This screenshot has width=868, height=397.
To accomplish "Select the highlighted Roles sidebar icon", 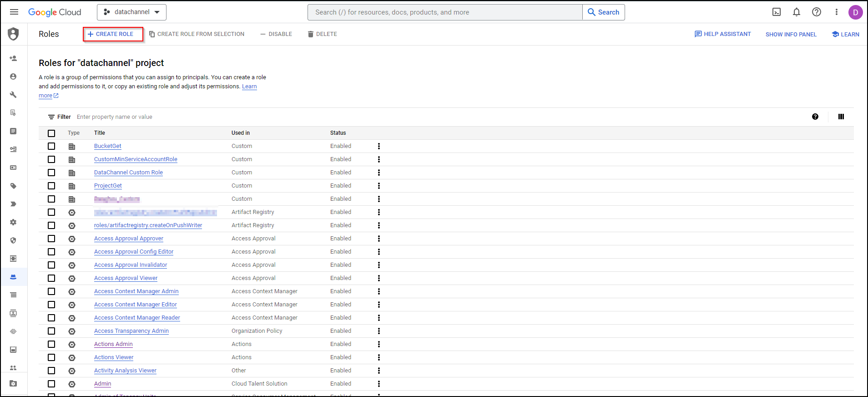I will [x=13, y=277].
